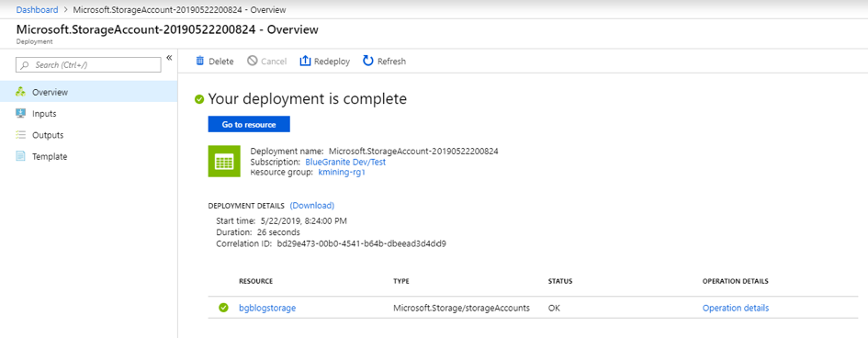Click the Inputs monitor icon
The image size is (868, 338).
pos(21,113)
